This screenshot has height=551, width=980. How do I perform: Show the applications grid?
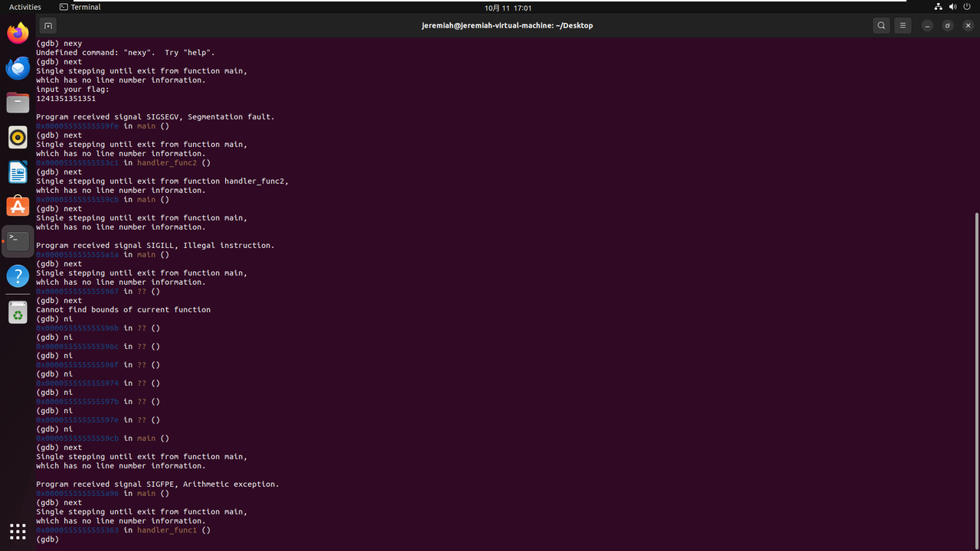point(18,530)
